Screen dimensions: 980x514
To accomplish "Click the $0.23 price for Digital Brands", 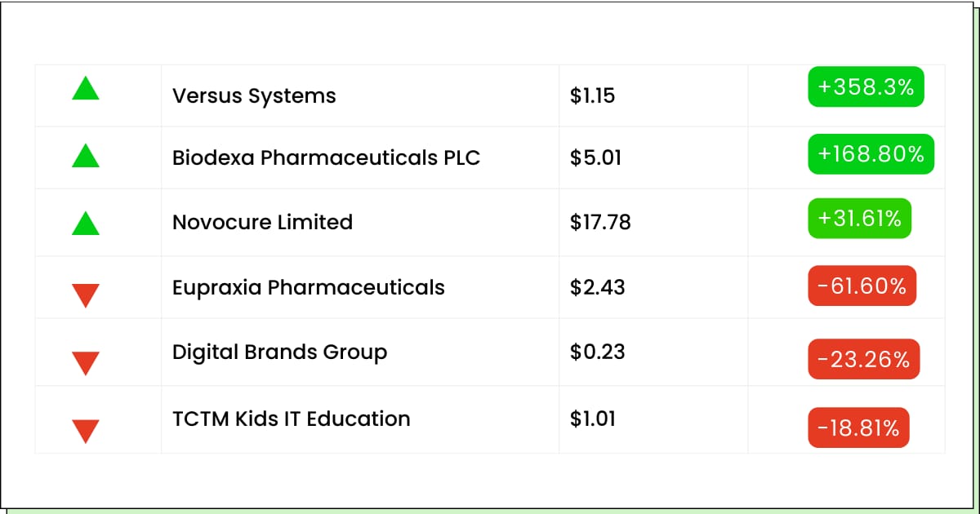I will click(x=597, y=352).
